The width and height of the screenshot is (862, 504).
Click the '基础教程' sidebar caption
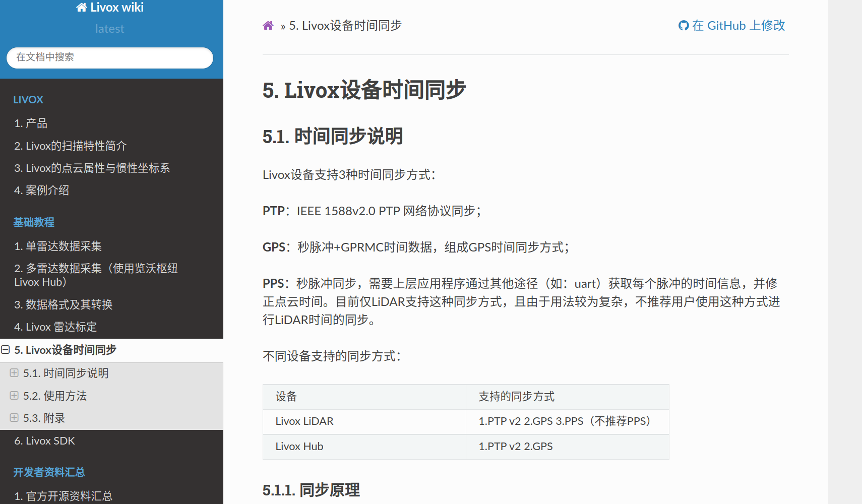34,222
